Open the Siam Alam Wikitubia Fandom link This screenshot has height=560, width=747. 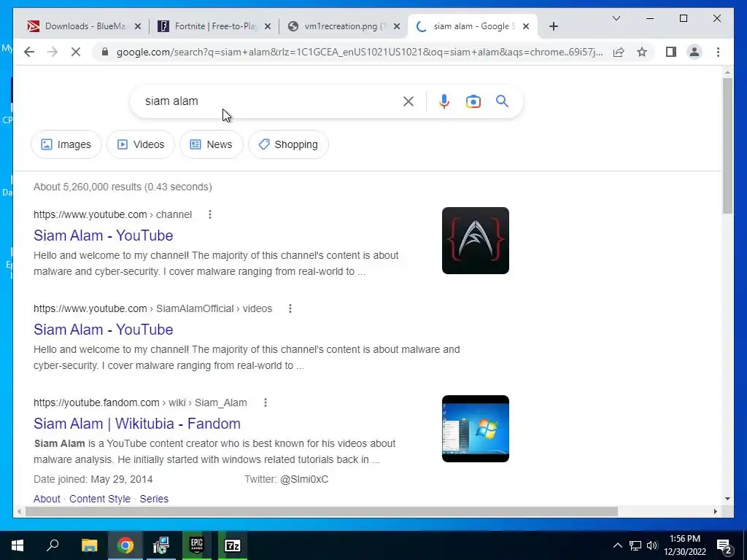pos(136,424)
